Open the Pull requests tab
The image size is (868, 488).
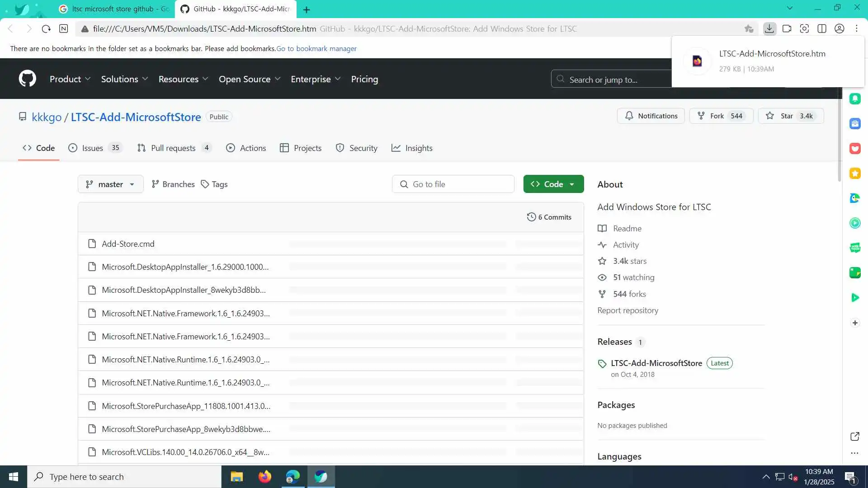pos(173,148)
